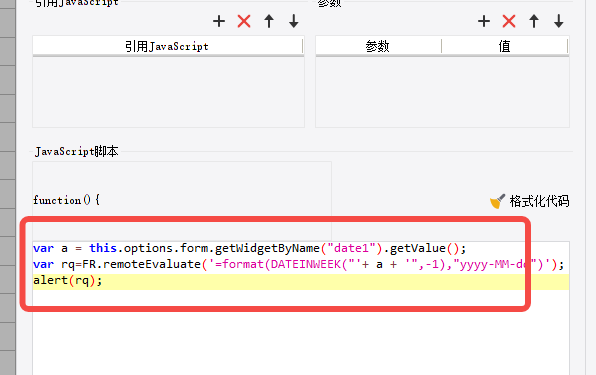Click the 值 column header
Image resolution: width=596 pixels, height=375 pixels.
point(505,46)
